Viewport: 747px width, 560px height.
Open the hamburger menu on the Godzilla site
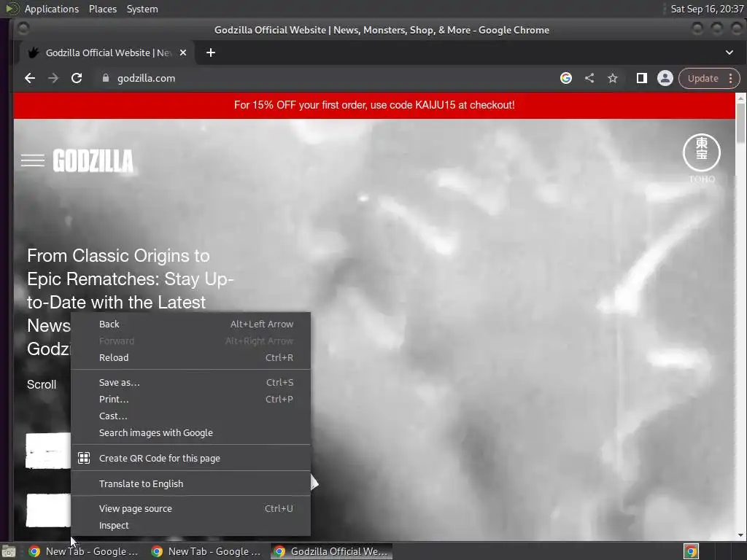33,160
